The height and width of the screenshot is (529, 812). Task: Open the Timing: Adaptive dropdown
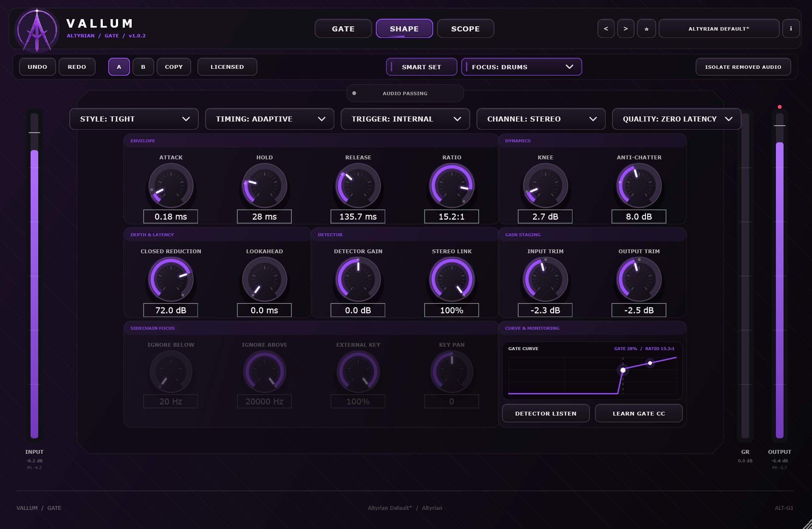pos(270,119)
